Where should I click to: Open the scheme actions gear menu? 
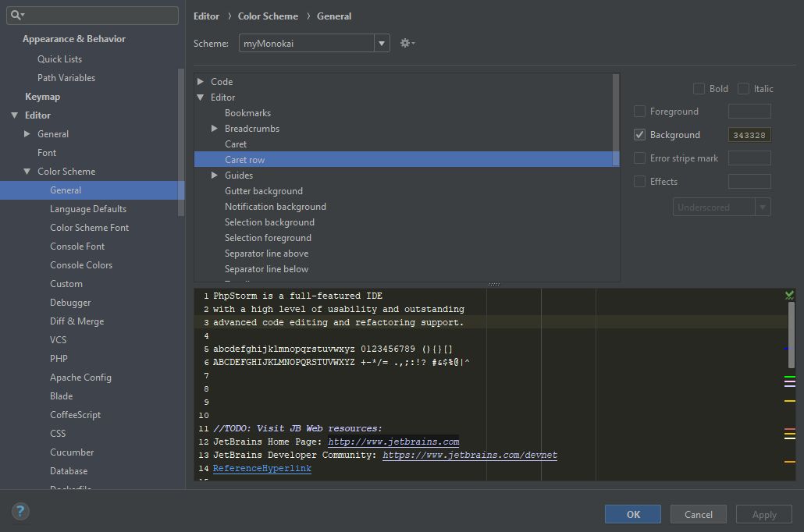[407, 43]
